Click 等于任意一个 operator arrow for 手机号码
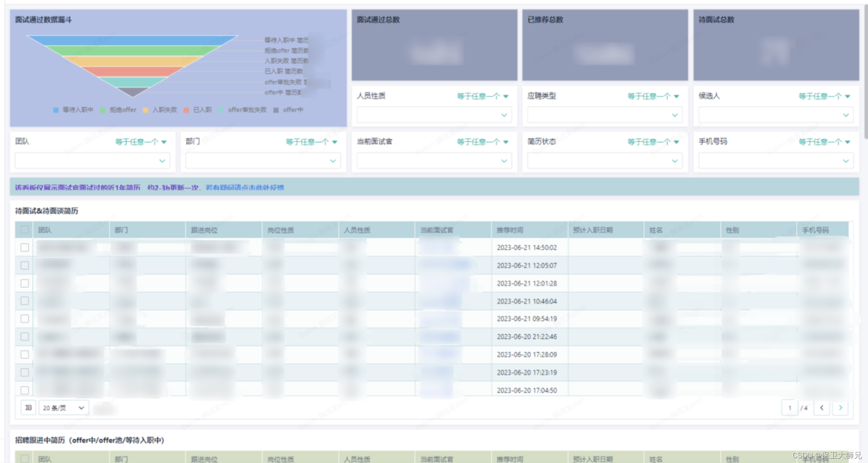868x463 pixels. tap(847, 142)
